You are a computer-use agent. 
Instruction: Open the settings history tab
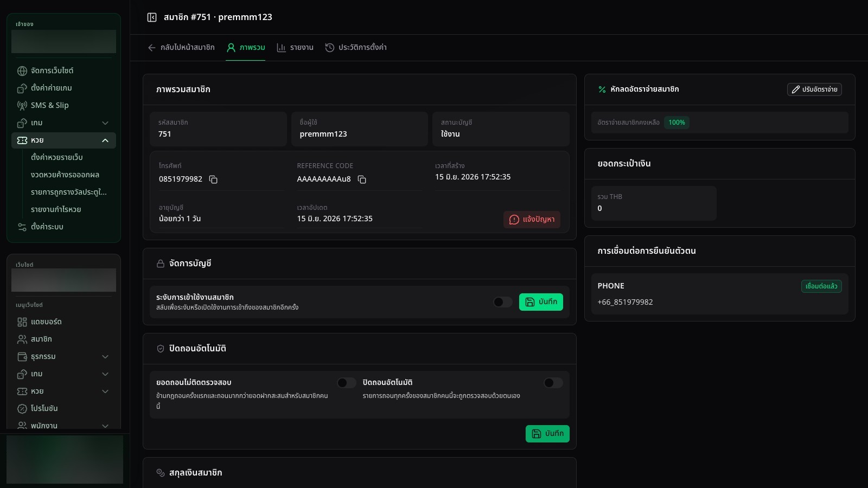pyautogui.click(x=356, y=48)
